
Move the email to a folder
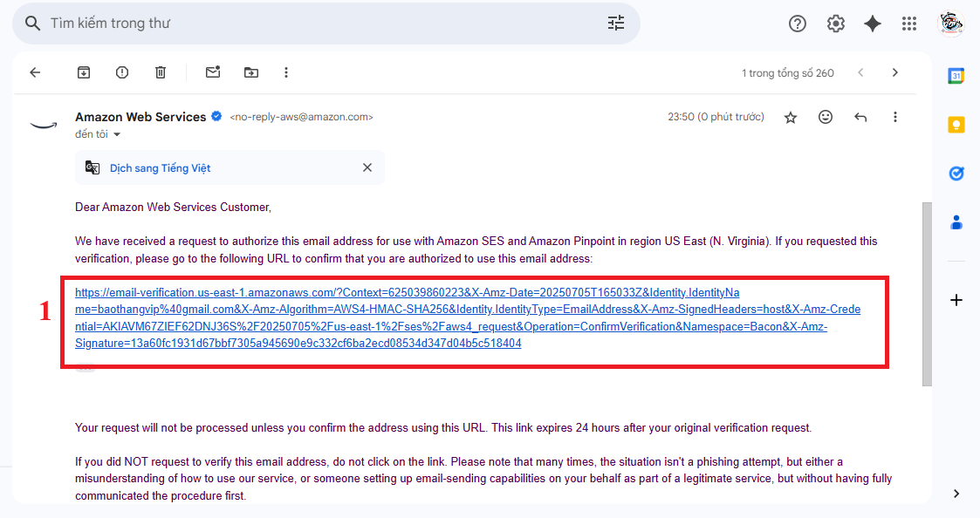click(x=251, y=72)
